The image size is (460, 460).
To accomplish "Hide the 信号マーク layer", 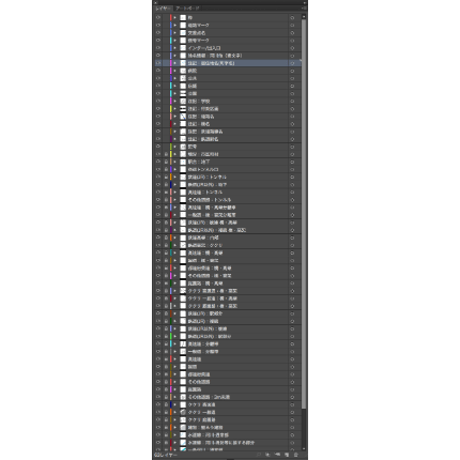I will coord(158,40).
